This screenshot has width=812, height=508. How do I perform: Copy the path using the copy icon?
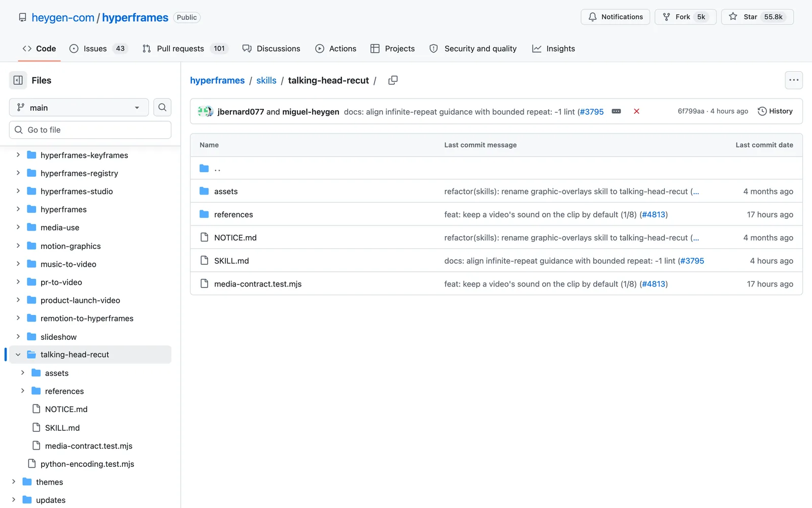point(393,80)
